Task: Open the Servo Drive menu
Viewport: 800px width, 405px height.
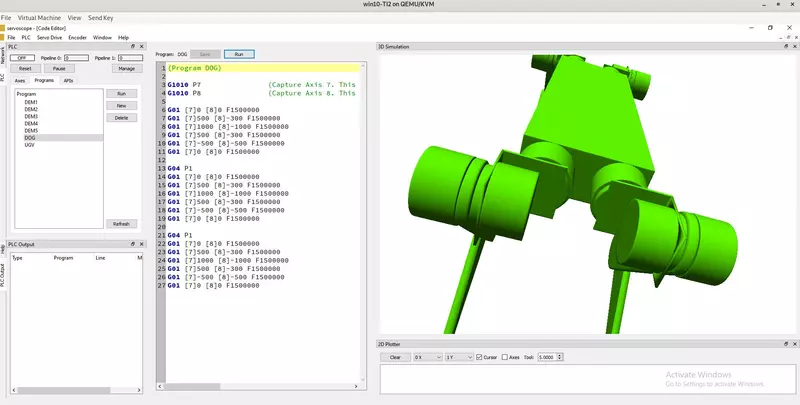Action: click(x=48, y=37)
